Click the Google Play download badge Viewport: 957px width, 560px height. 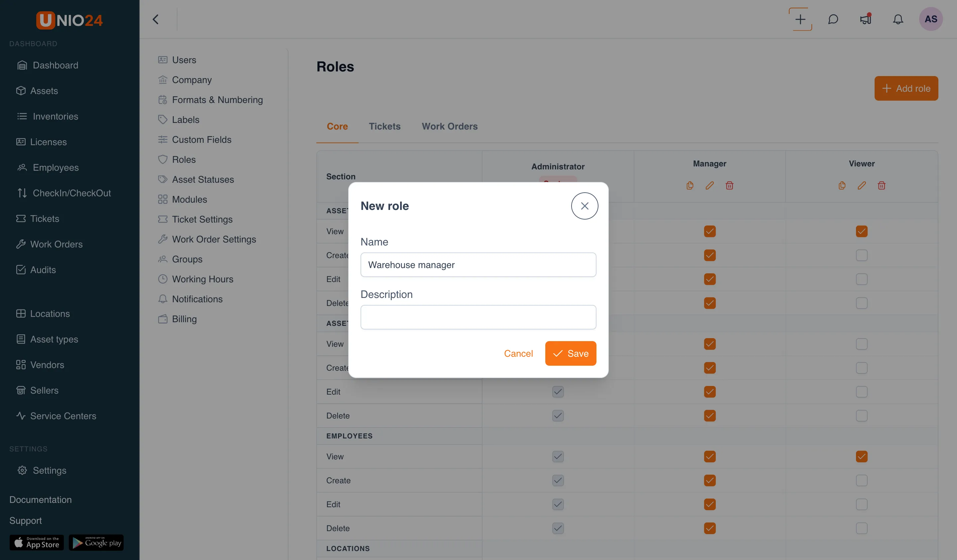coord(96,542)
